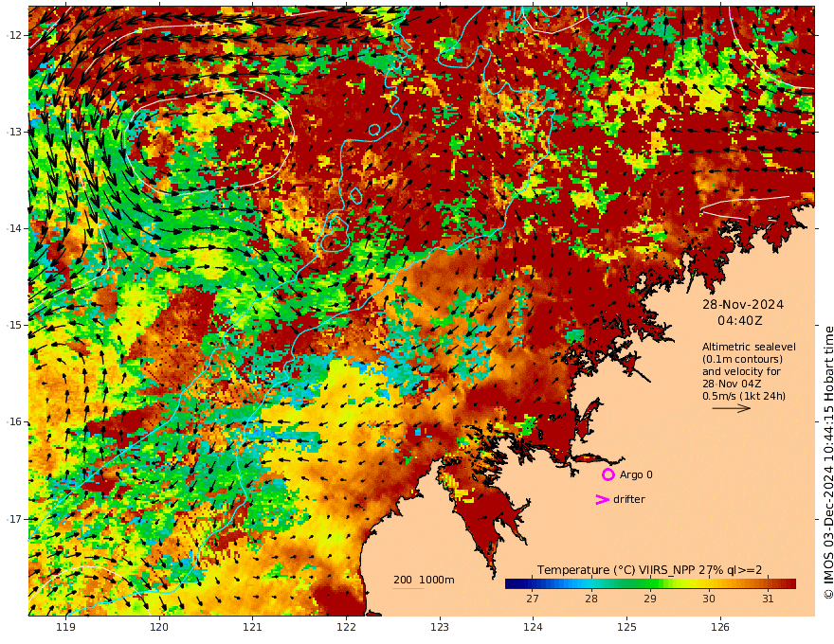
Task: Click longitude axis label 125
Action: (x=626, y=627)
